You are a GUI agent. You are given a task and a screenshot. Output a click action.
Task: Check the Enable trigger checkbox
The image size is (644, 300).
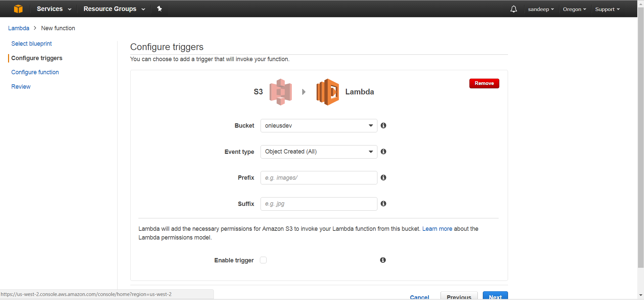pyautogui.click(x=263, y=260)
